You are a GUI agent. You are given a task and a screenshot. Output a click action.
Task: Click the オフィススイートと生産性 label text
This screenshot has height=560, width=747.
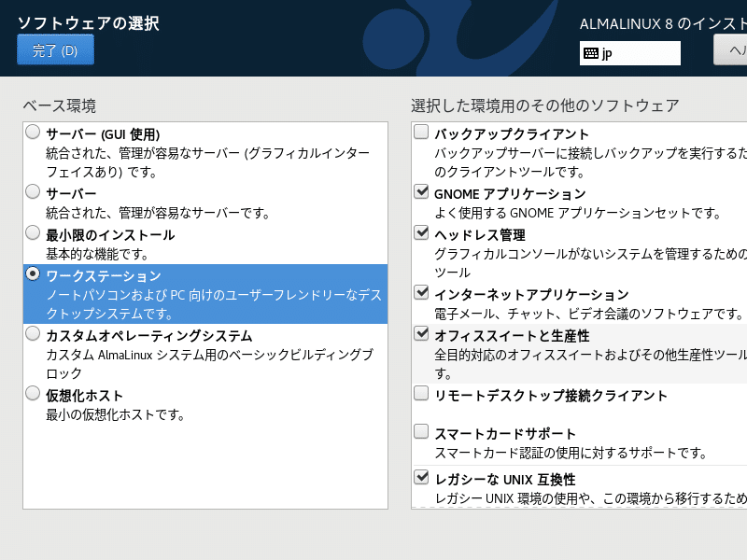512,336
